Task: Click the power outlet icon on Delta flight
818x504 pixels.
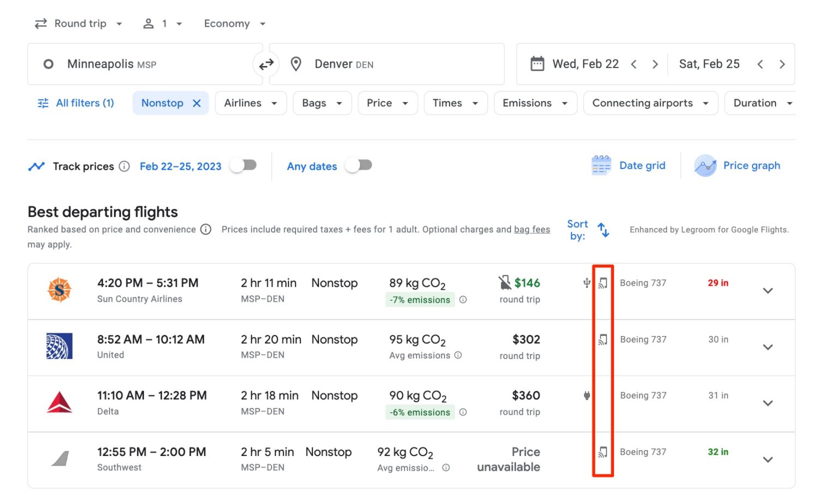Action: (x=586, y=395)
